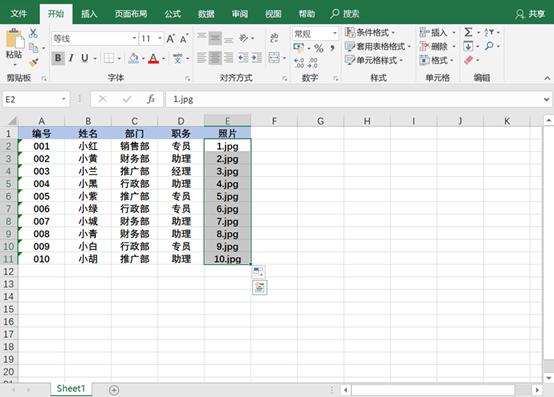Apply accounting number format icon
This screenshot has height=397, width=554.
point(299,47)
